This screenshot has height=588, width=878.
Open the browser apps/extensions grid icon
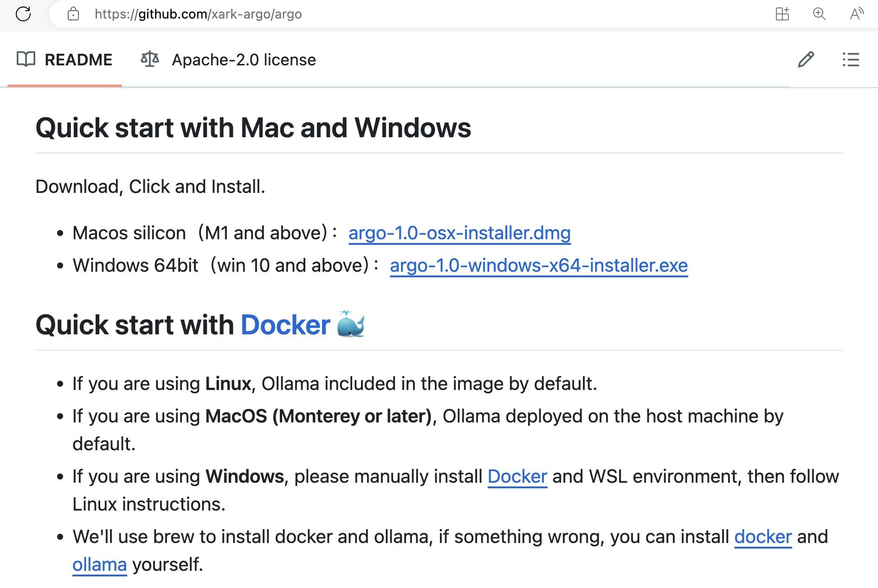point(782,14)
